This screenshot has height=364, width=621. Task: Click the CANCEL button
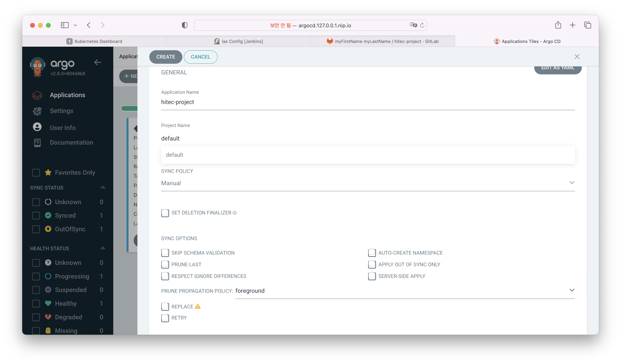[201, 57]
